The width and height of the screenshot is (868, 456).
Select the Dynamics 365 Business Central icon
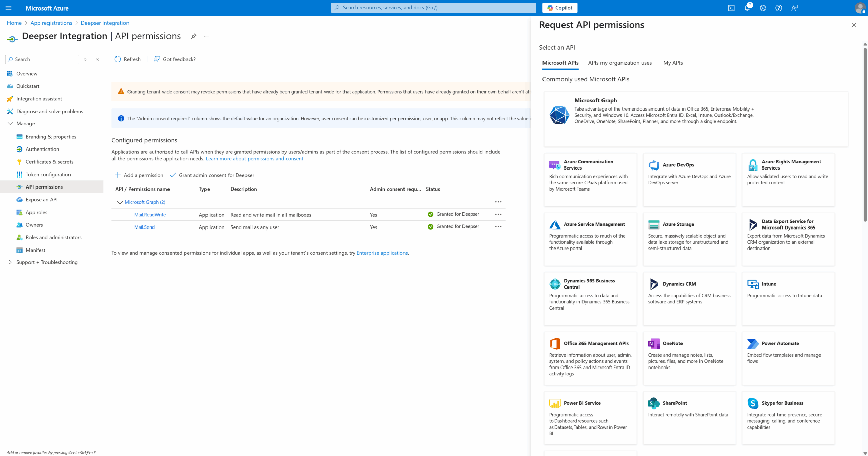tap(555, 284)
